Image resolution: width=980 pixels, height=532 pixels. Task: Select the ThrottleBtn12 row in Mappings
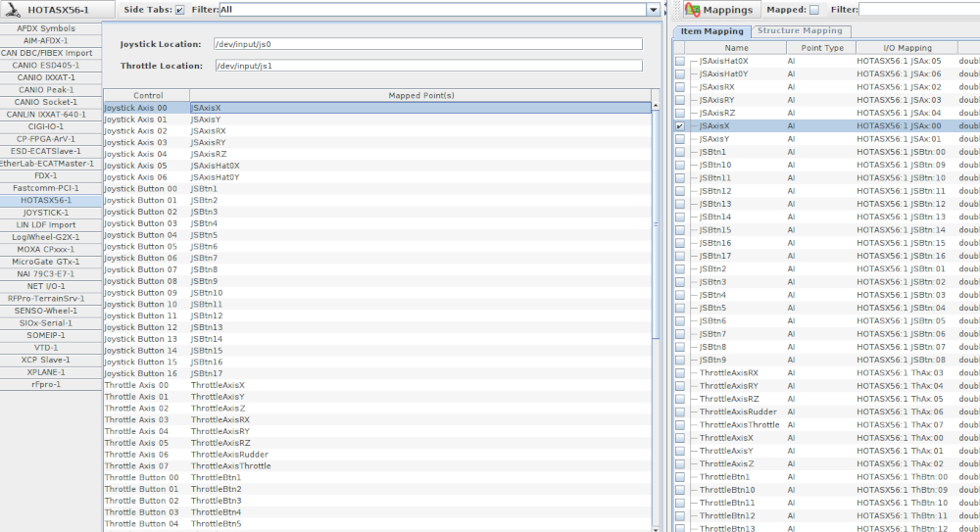click(x=826, y=516)
